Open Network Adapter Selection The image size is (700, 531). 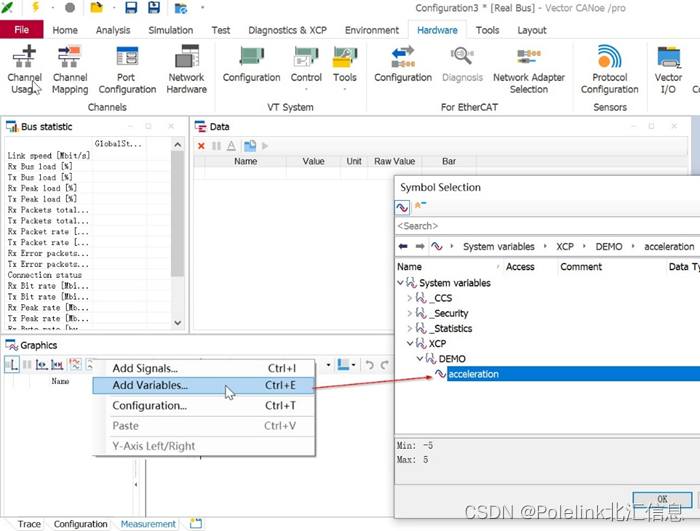tap(529, 70)
